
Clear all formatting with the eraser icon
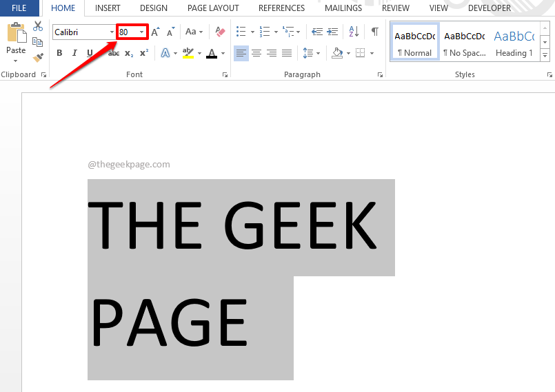220,32
